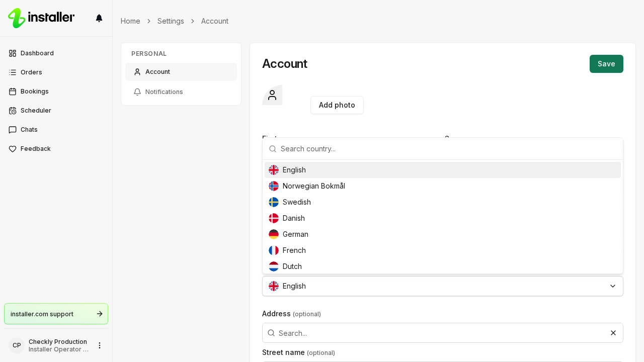Save the account settings
644x362 pixels.
(x=606, y=64)
